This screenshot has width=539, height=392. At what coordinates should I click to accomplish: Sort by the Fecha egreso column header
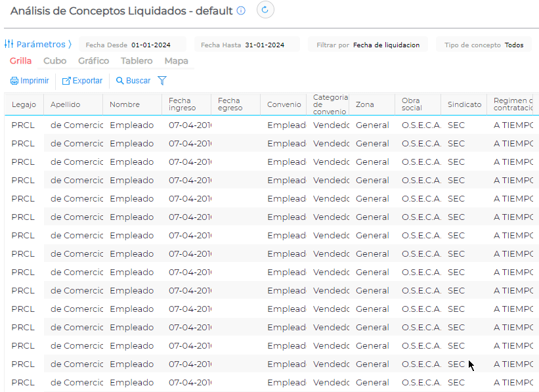click(x=236, y=104)
